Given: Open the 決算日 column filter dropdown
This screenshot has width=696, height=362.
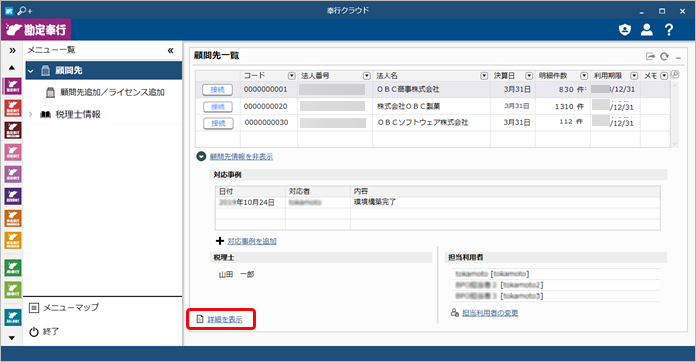Looking at the screenshot, I should point(529,76).
